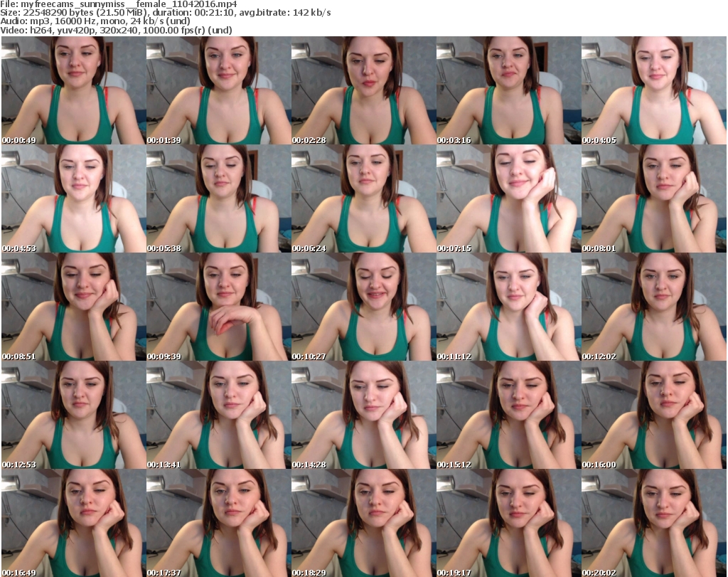Open the frame at timestamp 00:04:53
This screenshot has height=577, width=728.
pyautogui.click(x=73, y=199)
